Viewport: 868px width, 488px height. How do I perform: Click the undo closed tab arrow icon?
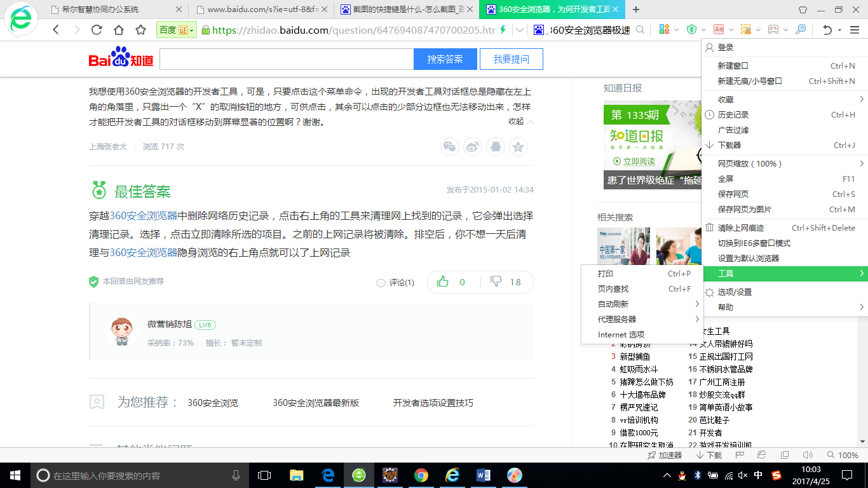tap(827, 30)
